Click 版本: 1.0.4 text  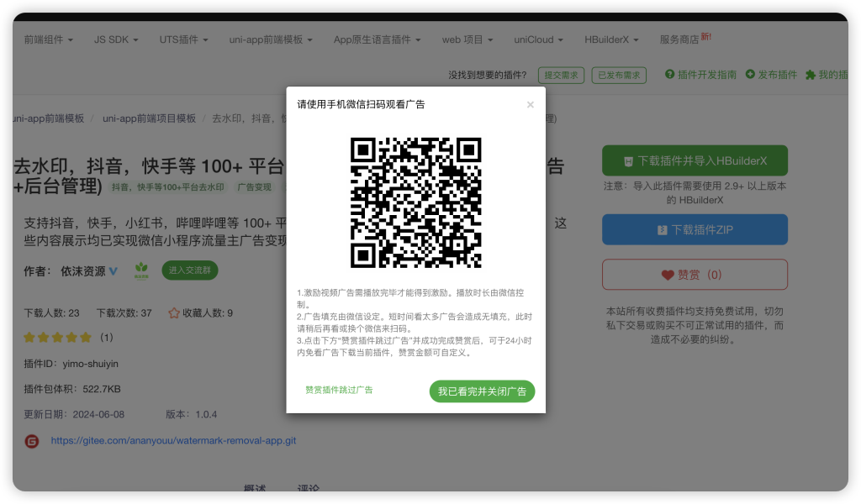(x=191, y=414)
